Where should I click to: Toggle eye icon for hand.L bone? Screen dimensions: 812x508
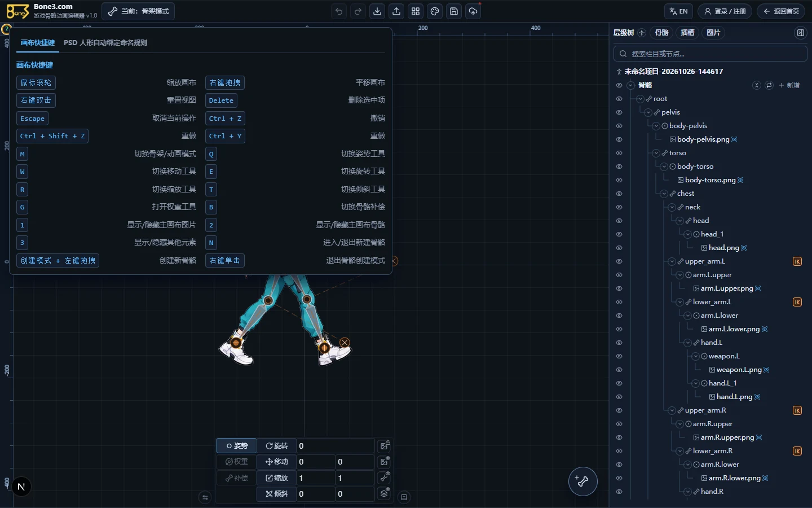619,343
